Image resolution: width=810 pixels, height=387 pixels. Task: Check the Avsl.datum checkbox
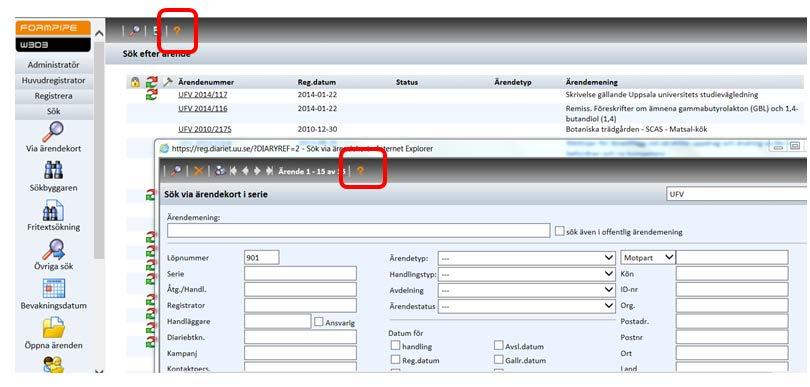(499, 345)
